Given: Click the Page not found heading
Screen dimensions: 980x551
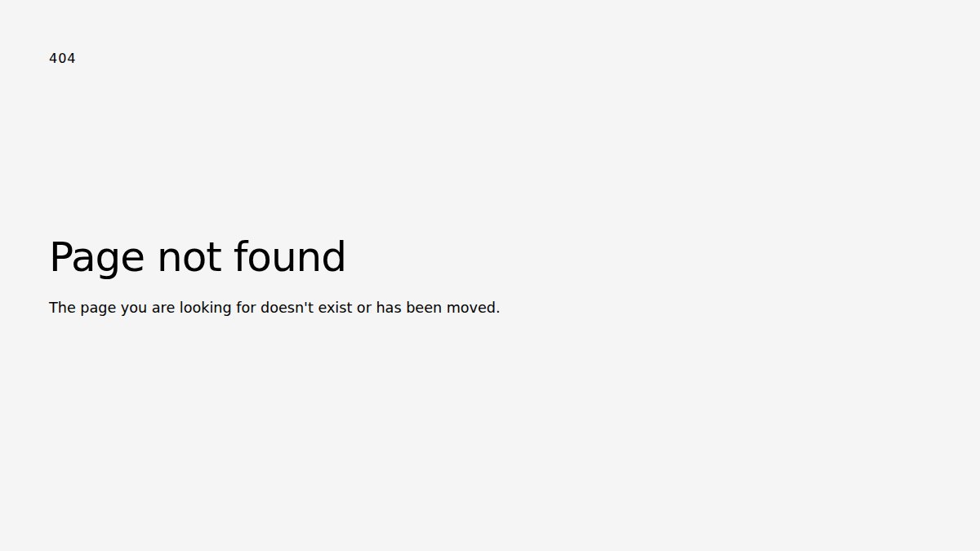Looking at the screenshot, I should pyautogui.click(x=198, y=257).
